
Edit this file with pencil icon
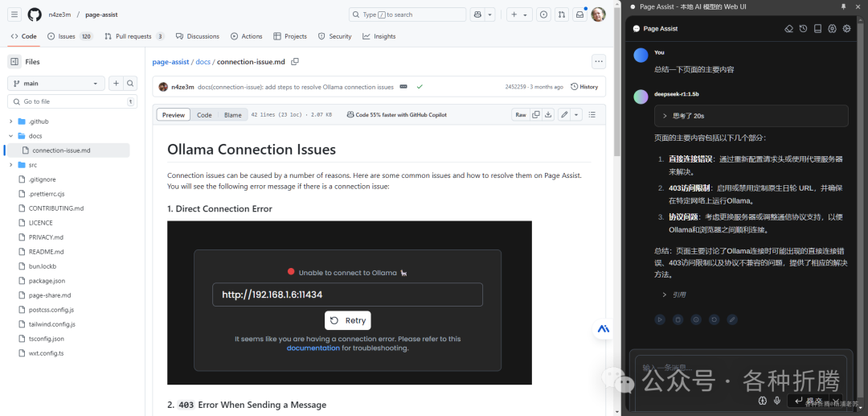[564, 115]
